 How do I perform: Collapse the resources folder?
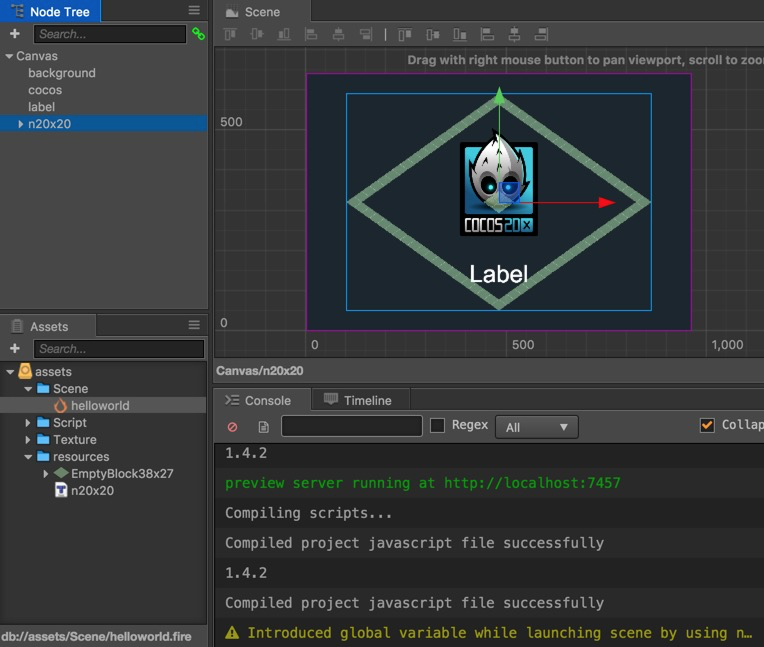[x=29, y=457]
